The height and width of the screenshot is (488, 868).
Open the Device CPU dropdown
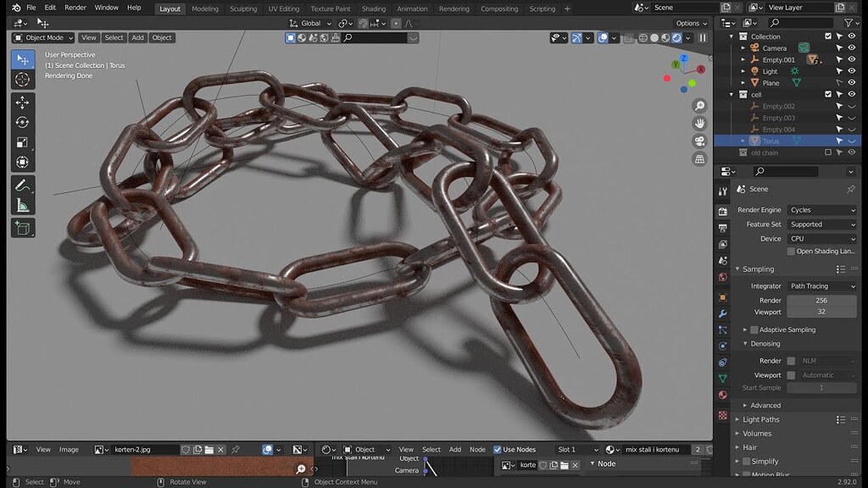pyautogui.click(x=822, y=238)
